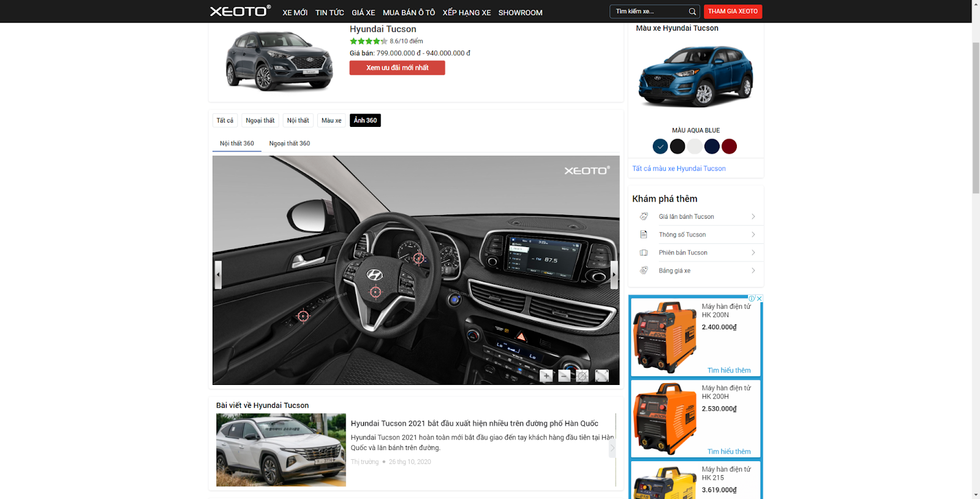Expand Bảng giá xe chevron
The image size is (980, 499).
(x=753, y=270)
